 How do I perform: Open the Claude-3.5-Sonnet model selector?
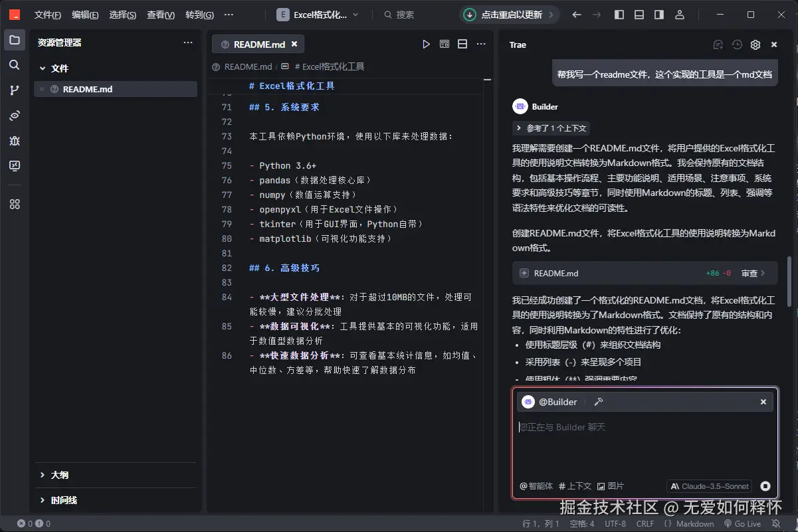[x=709, y=486]
